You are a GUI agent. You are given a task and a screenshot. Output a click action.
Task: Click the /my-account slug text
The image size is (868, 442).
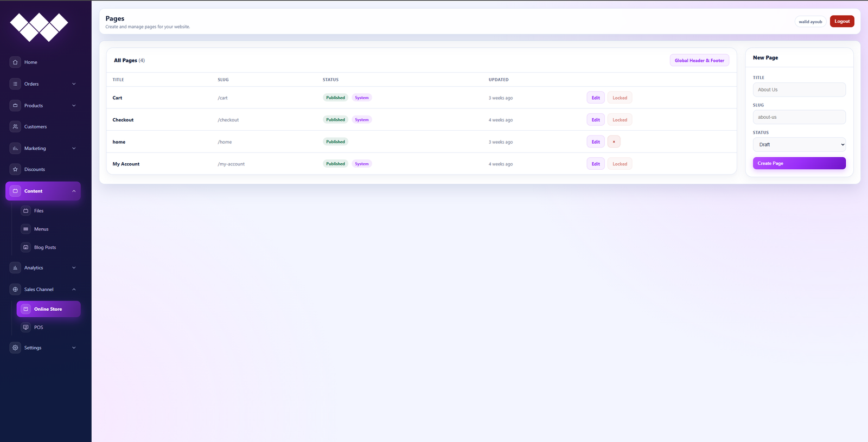click(231, 164)
